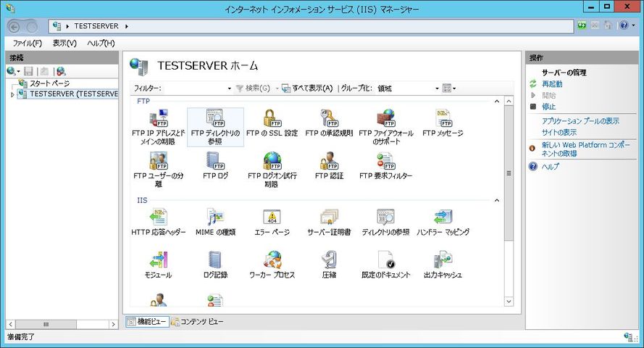The width and height of the screenshot is (644, 348).
Task: Open FTP の SSL 設定
Action: 272,123
